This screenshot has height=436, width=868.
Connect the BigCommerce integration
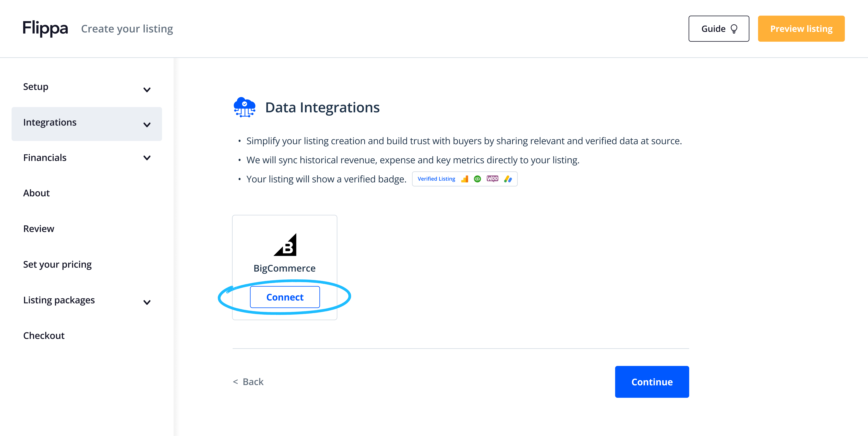(x=285, y=297)
